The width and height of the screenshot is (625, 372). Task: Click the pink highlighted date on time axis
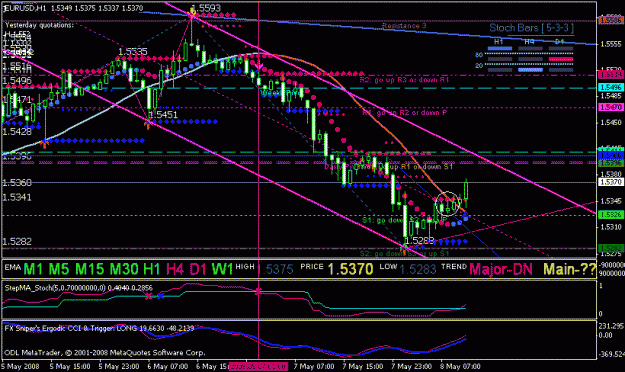258,366
